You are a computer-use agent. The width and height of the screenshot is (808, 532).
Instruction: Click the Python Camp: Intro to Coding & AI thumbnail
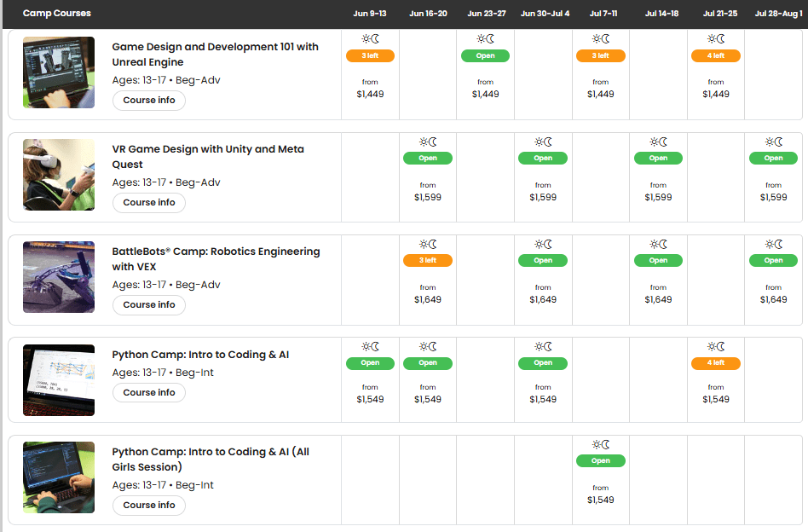[59, 380]
